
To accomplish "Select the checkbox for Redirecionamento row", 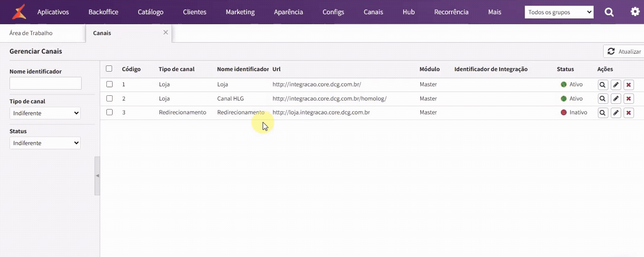I will click(110, 112).
